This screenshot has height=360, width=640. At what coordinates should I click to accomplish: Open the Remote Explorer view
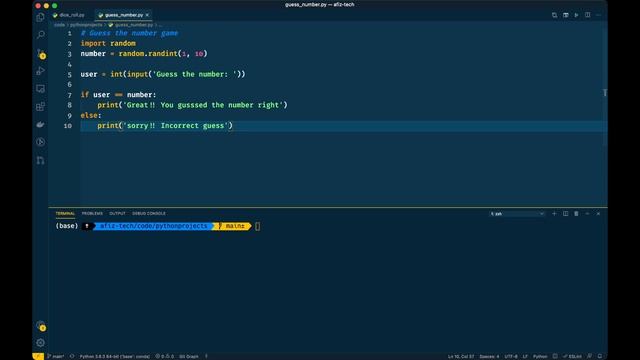coord(40,89)
